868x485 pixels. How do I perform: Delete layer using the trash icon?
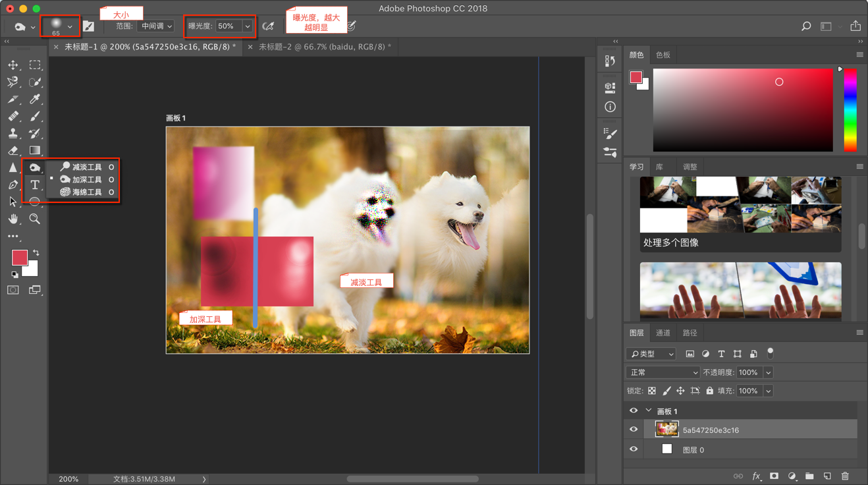tap(845, 476)
